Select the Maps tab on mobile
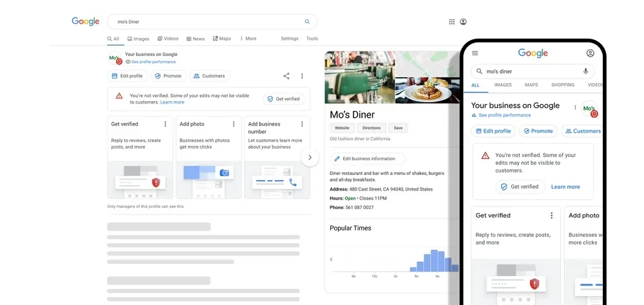This screenshot has height=305, width=644. click(x=531, y=85)
